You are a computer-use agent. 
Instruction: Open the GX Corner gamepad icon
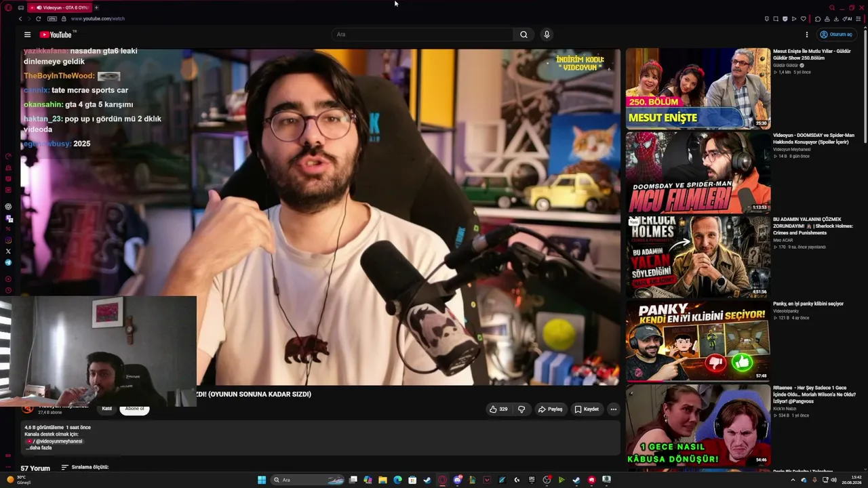click(21, 7)
